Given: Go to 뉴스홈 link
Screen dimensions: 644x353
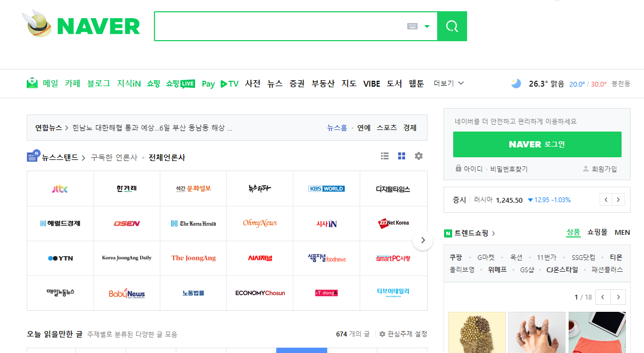Looking at the screenshot, I should click(337, 128).
